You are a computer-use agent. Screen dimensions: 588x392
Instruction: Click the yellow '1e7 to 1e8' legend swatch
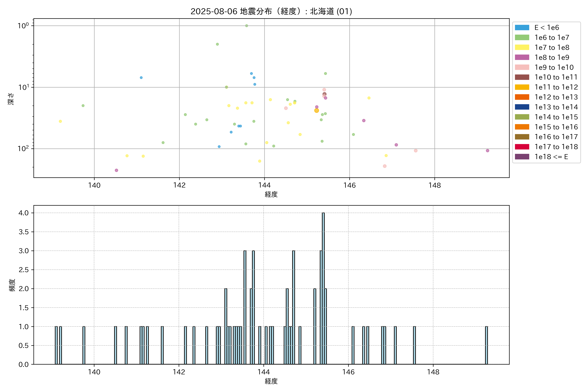[522, 48]
